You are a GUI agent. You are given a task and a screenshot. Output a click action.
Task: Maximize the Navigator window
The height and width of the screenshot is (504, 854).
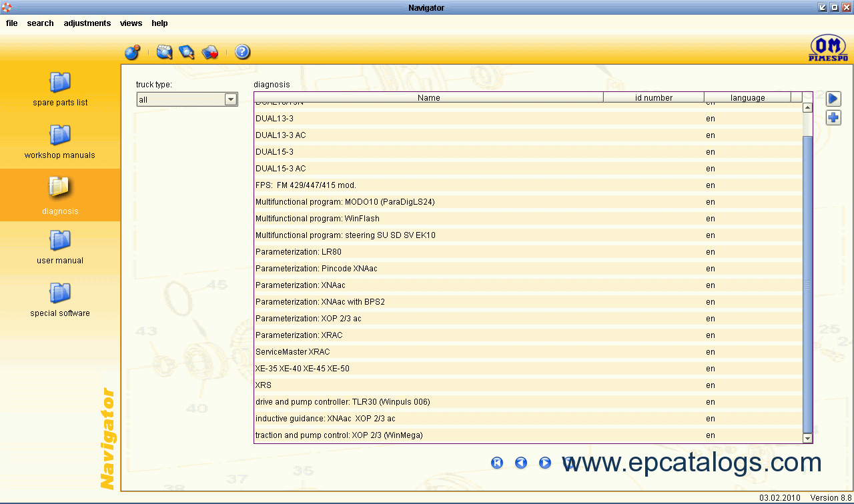pos(835,7)
